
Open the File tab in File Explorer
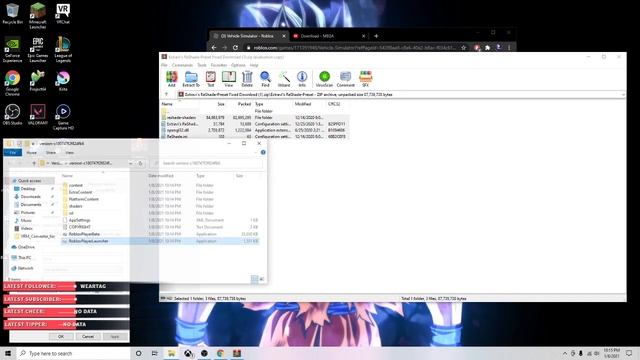(x=13, y=152)
